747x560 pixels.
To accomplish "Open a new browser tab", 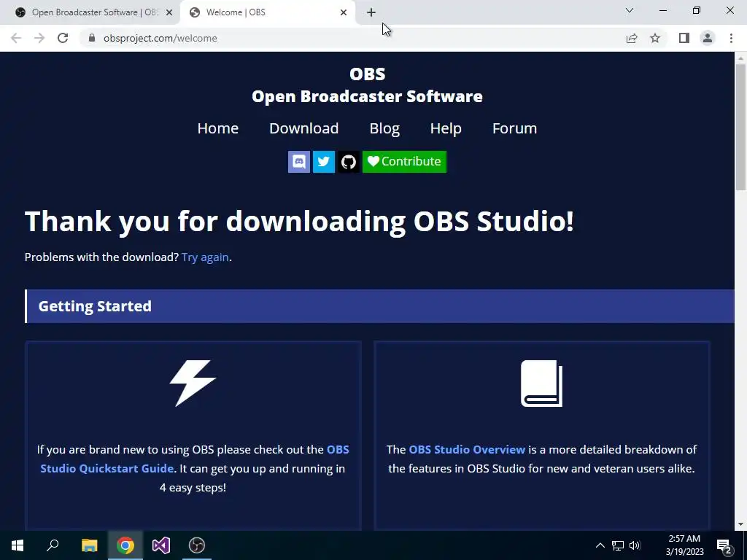I will point(371,12).
